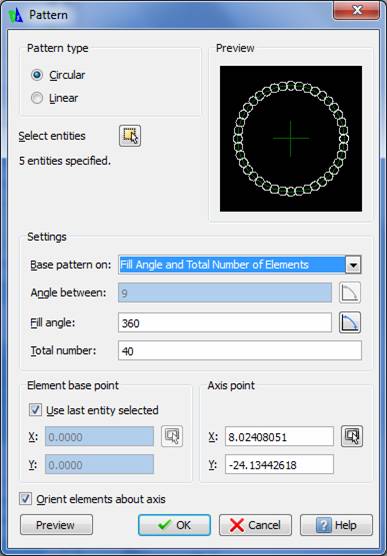Click the Axis point pick-on-screen icon
387x556 pixels.
click(x=352, y=436)
